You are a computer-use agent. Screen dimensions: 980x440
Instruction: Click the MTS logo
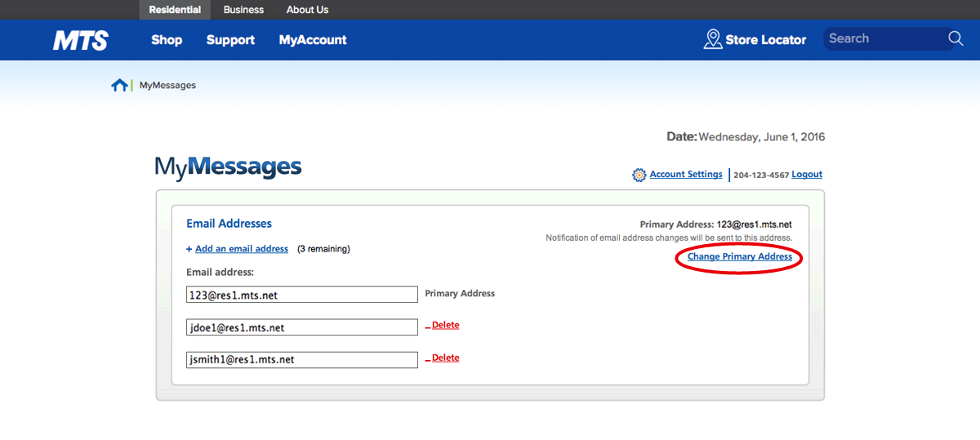pos(81,40)
